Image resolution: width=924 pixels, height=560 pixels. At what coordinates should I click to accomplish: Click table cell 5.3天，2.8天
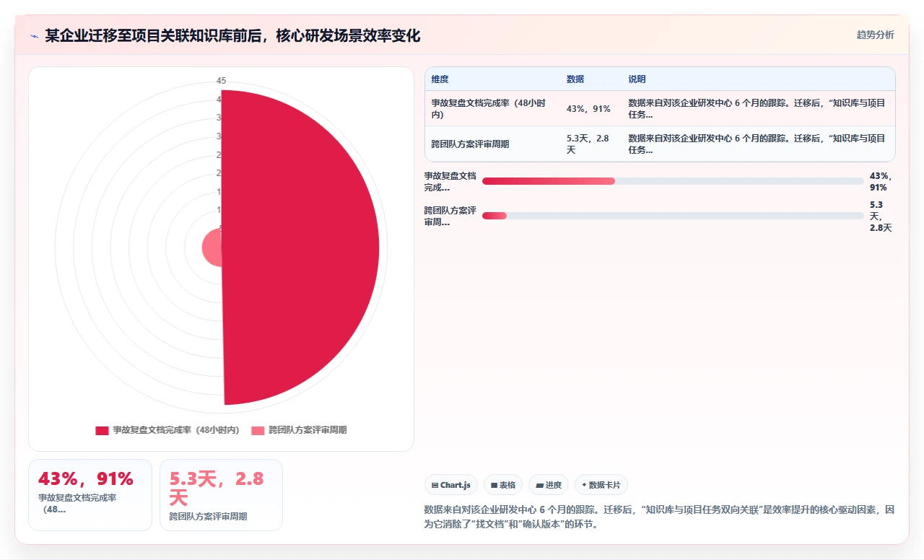(592, 144)
